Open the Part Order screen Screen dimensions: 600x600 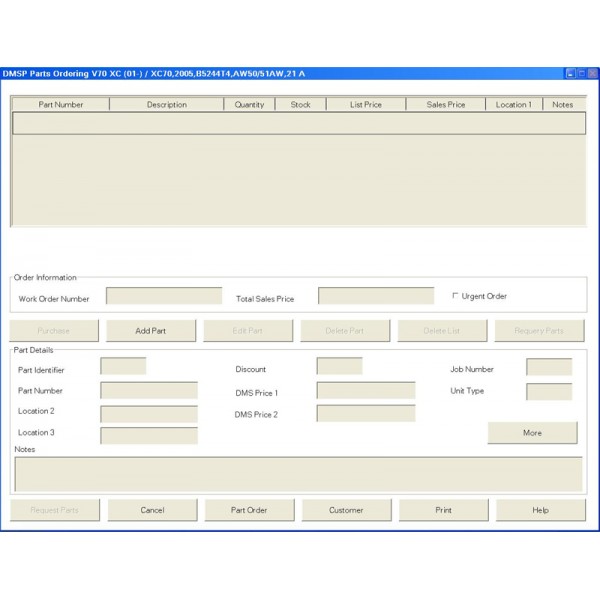249,510
